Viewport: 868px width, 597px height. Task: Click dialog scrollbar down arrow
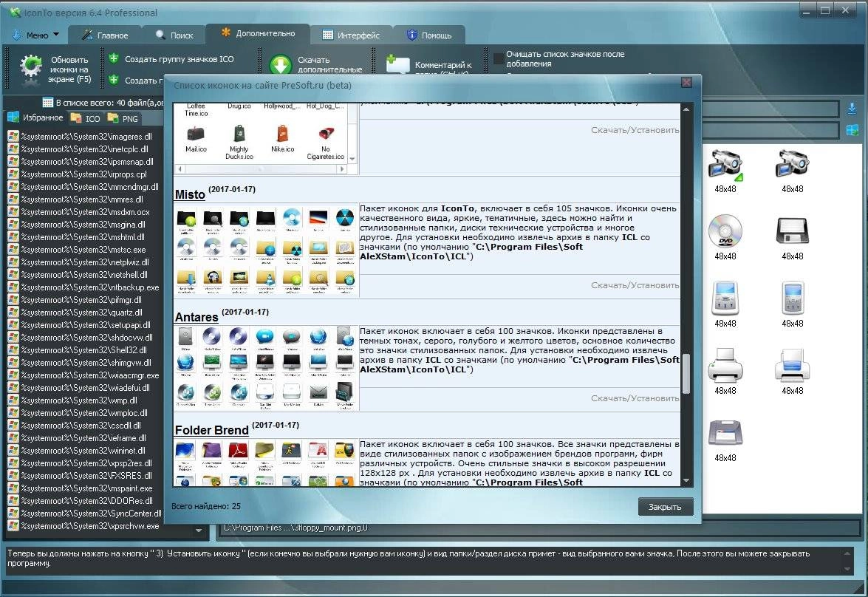pos(686,480)
